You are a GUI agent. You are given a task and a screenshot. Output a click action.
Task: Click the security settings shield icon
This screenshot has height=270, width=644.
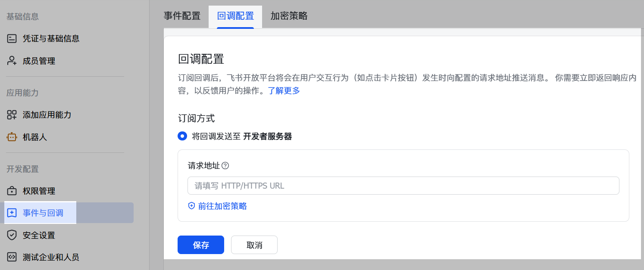coord(12,236)
